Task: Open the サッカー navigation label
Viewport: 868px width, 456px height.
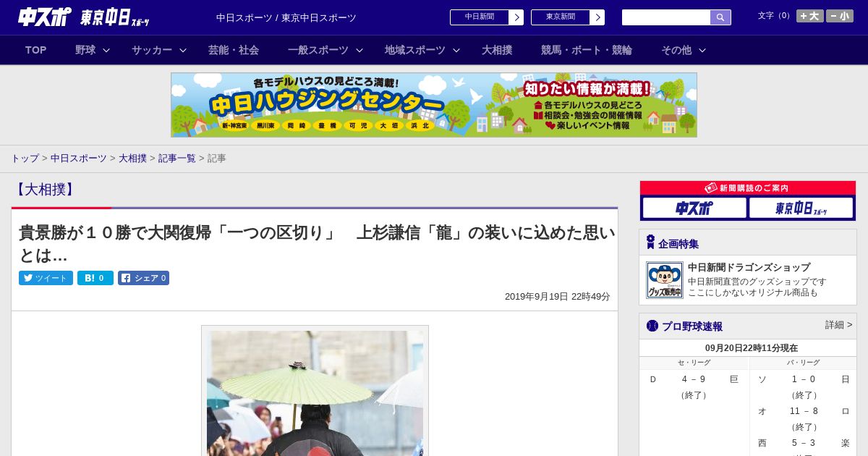Action: pyautogui.click(x=152, y=50)
